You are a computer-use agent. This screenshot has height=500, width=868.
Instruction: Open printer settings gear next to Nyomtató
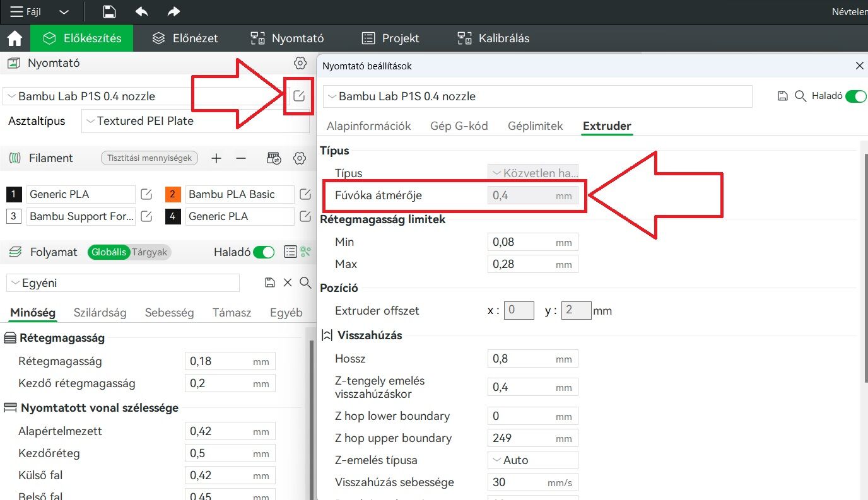pos(300,63)
